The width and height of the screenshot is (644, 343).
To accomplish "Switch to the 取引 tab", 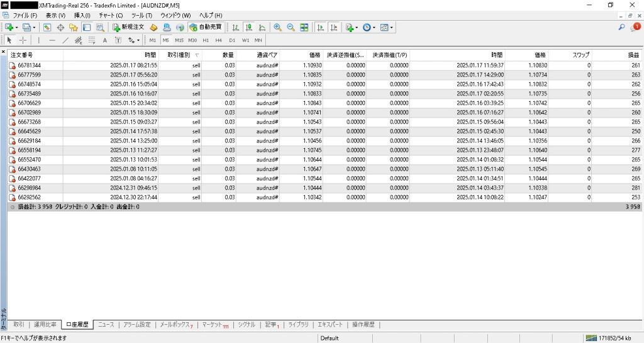I will pos(19,325).
